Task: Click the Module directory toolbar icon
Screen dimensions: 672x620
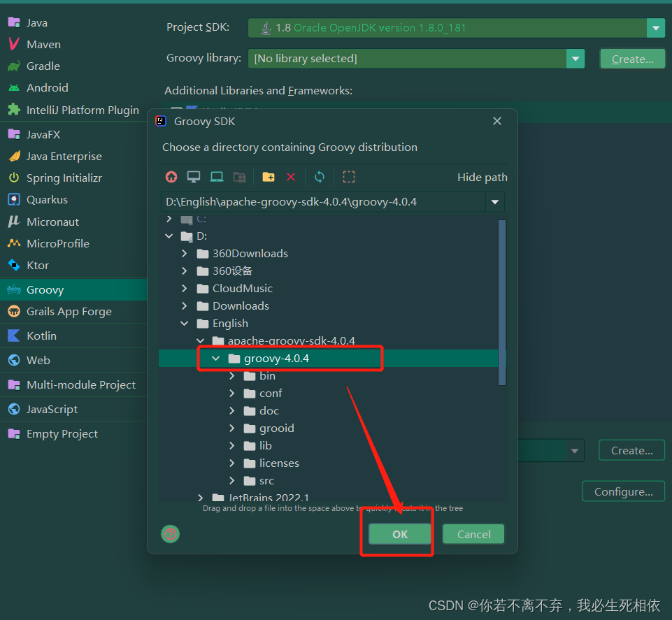Action: click(240, 177)
